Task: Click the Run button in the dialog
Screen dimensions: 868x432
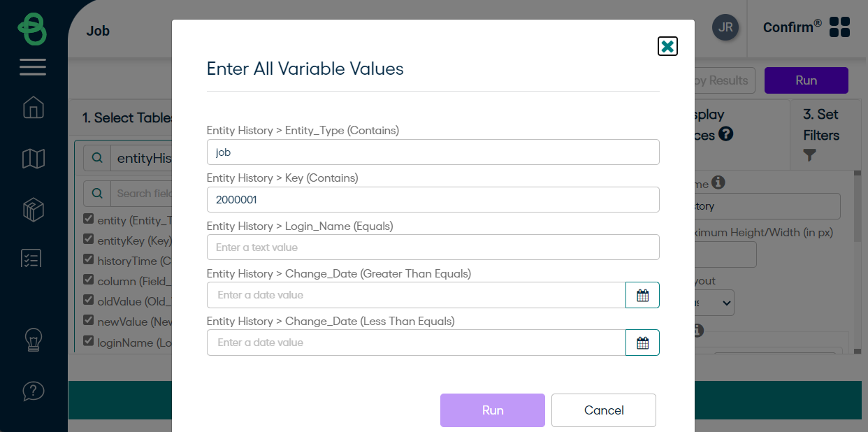Action: [x=492, y=410]
